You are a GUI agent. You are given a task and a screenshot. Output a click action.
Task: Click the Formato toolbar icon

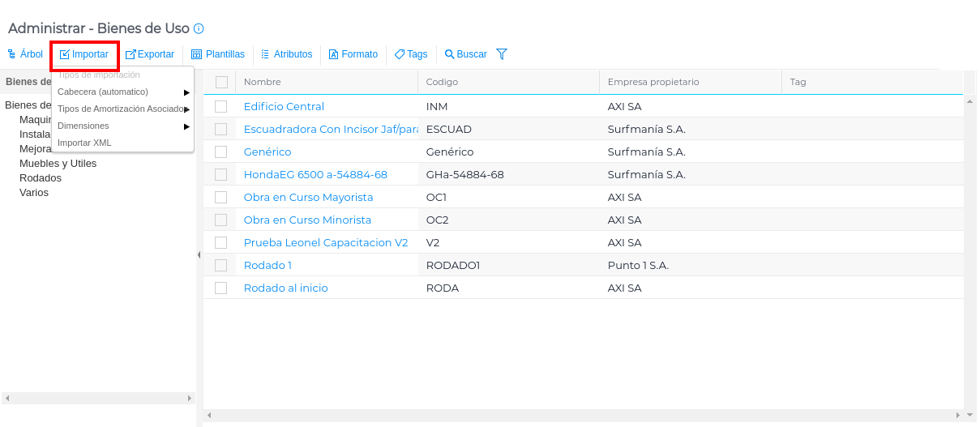point(333,54)
